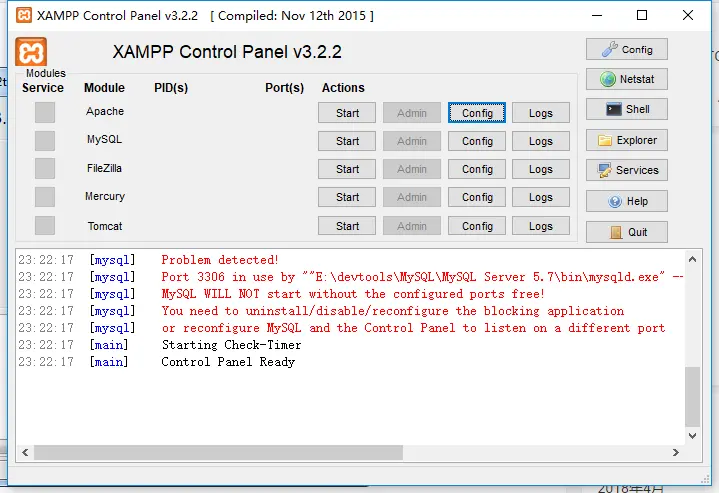Screen dimensions: 719x493
Task: Click the Apache Admin button
Action: tap(412, 113)
